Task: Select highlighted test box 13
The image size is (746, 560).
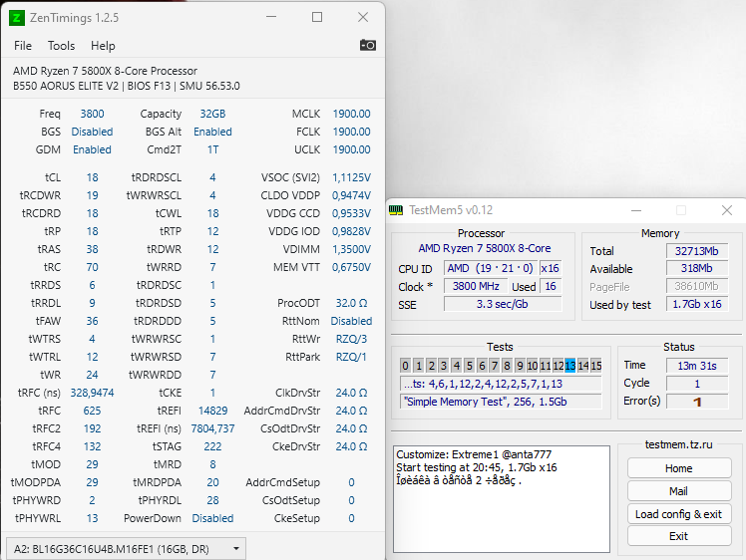Action: click(570, 365)
